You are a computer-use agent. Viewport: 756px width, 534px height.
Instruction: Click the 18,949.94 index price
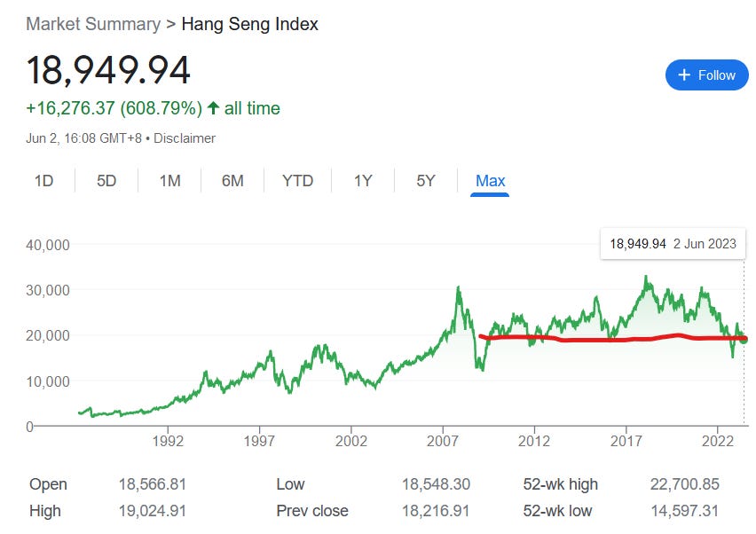108,70
